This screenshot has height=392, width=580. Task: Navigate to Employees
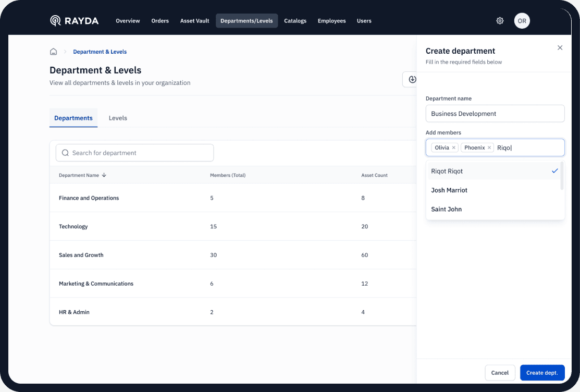332,21
